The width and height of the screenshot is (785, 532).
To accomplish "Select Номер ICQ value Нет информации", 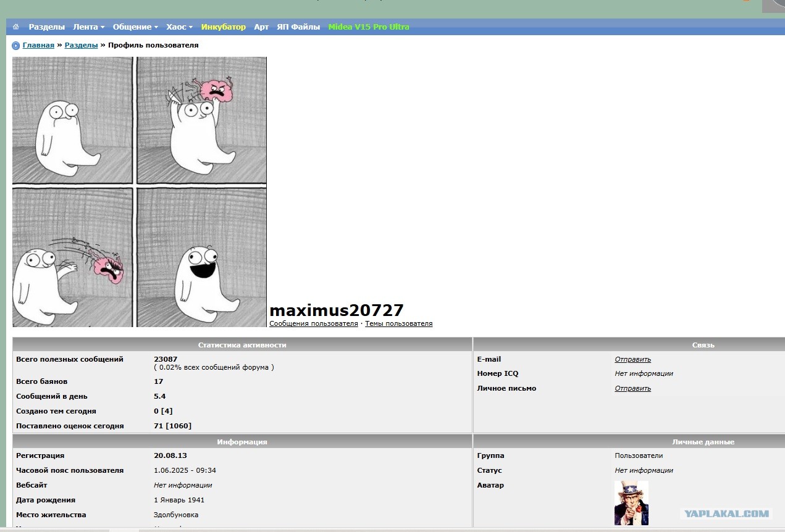I will click(644, 373).
